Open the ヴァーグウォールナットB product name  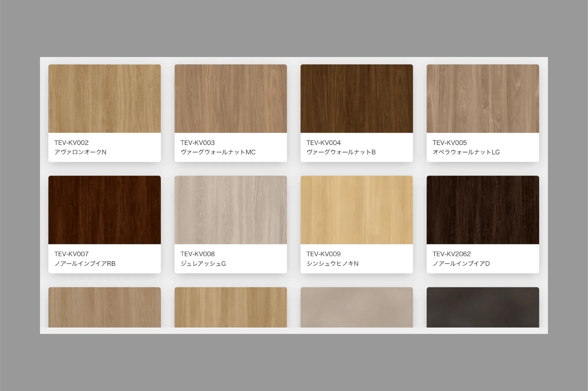[341, 152]
